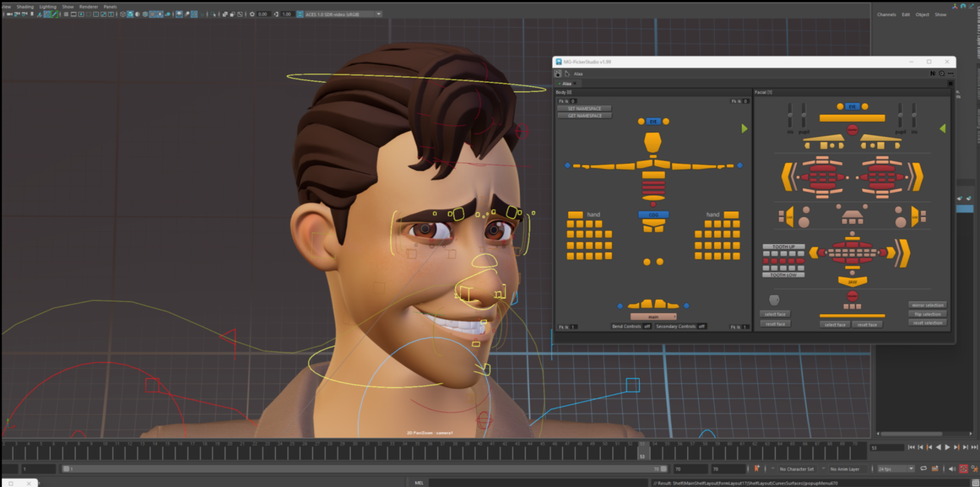Click the current frame field showing 53
Screen dimensions: 980x487
[887, 448]
